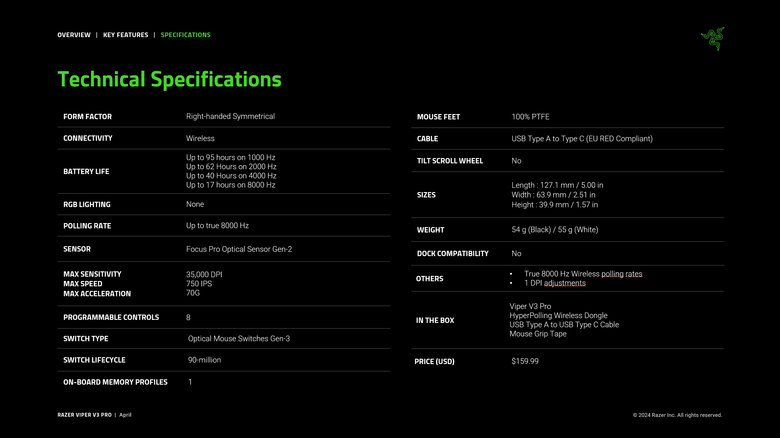Click the '750 IPS' value
The height and width of the screenshot is (438, 780).
pyautogui.click(x=199, y=284)
